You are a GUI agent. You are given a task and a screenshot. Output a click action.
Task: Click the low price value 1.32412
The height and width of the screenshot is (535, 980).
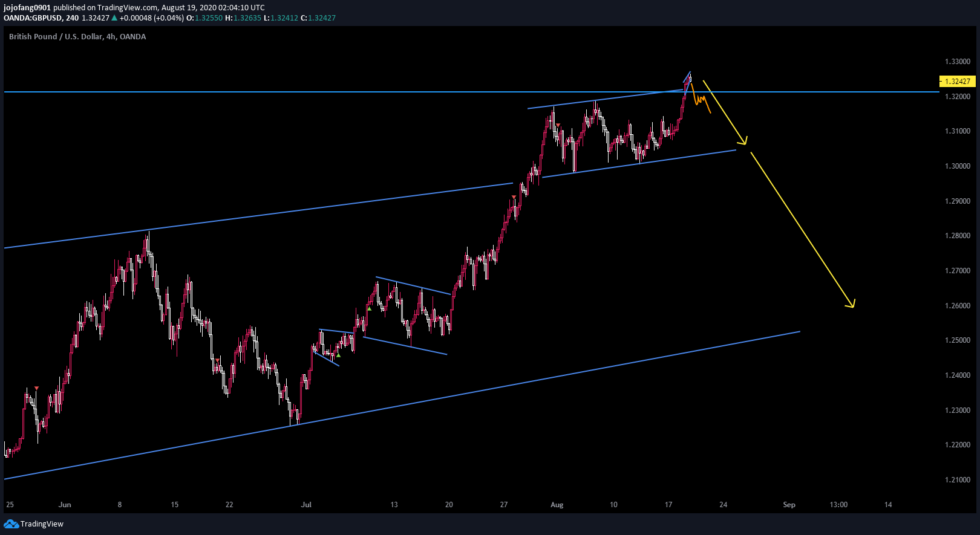(x=284, y=18)
